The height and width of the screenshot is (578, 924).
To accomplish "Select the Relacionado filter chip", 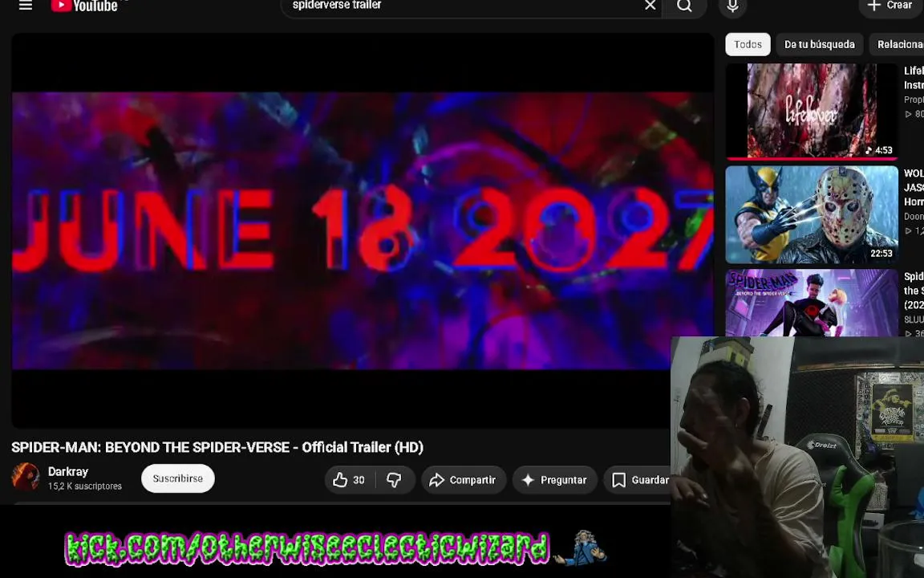I will 898,44.
